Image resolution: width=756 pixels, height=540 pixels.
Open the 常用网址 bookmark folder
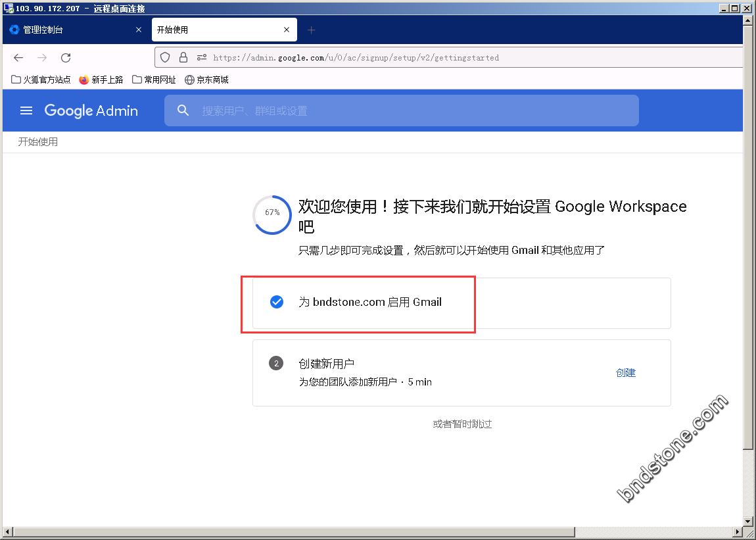click(x=154, y=80)
